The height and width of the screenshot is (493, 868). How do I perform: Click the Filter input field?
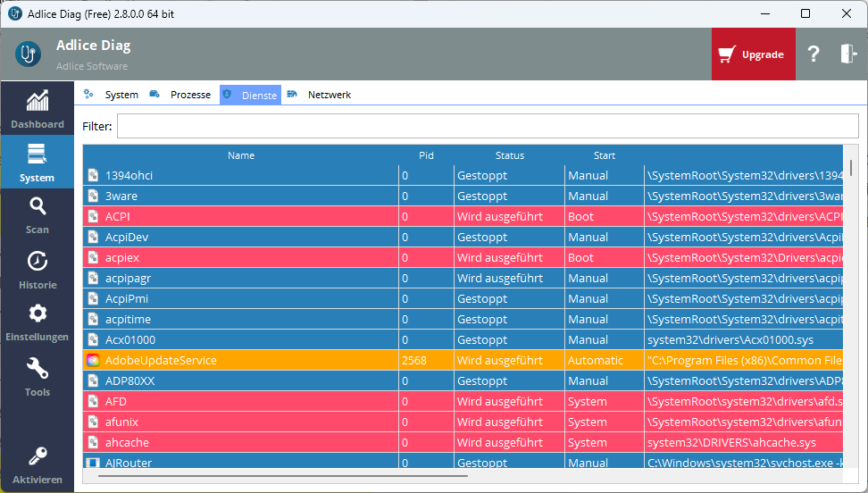pos(488,126)
